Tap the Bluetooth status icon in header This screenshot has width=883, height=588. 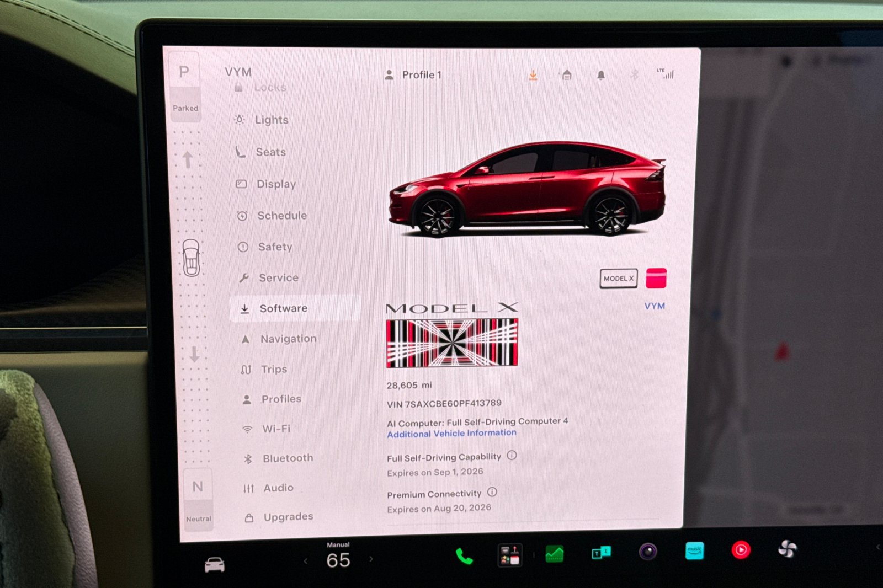pyautogui.click(x=635, y=74)
